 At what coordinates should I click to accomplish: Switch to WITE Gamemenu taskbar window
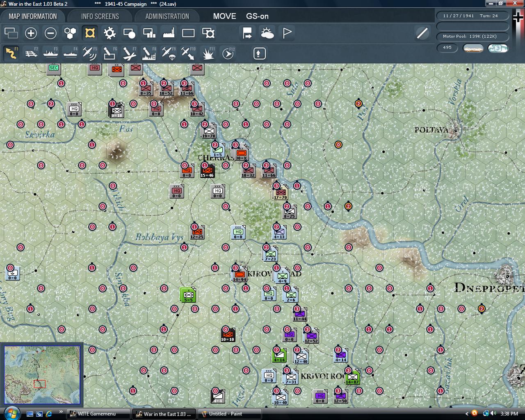pos(98,414)
